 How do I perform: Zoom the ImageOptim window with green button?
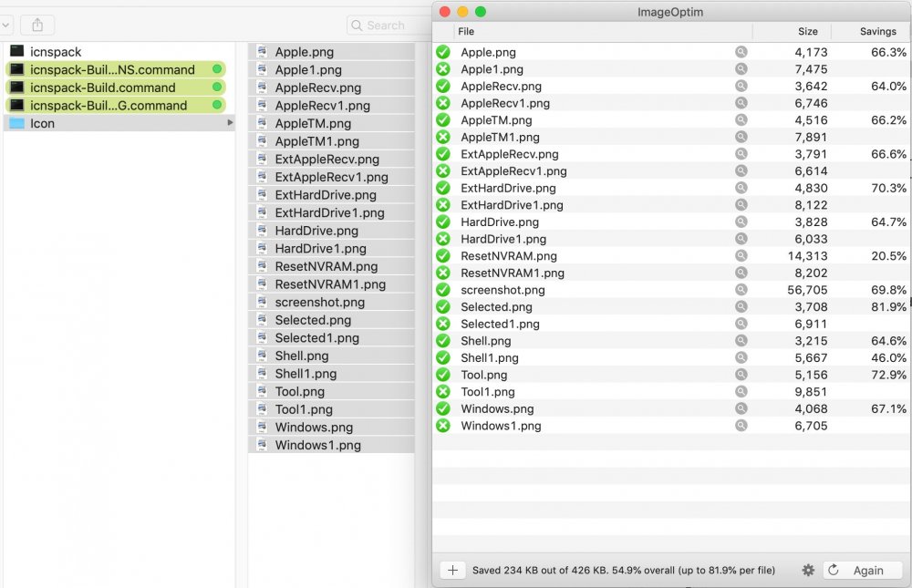481,12
